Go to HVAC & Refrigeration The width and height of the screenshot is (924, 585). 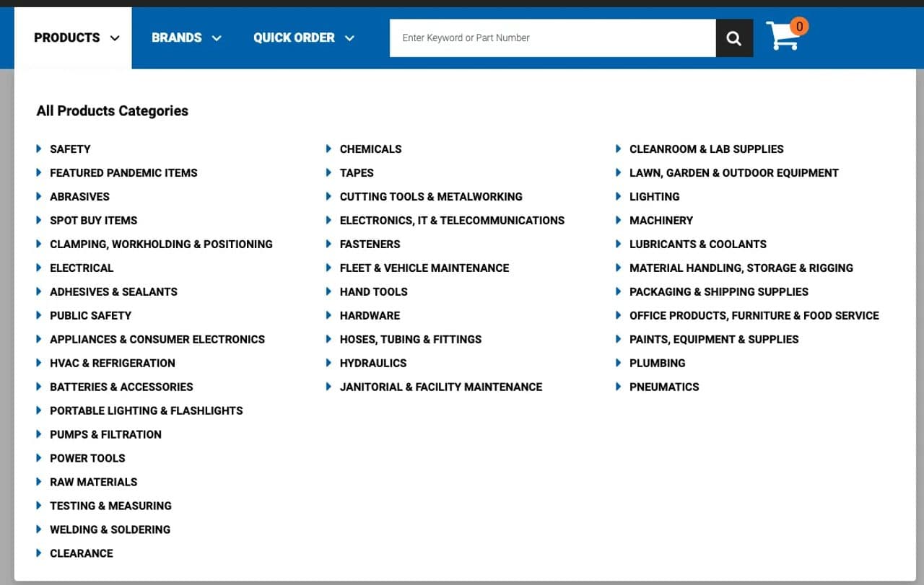113,364
